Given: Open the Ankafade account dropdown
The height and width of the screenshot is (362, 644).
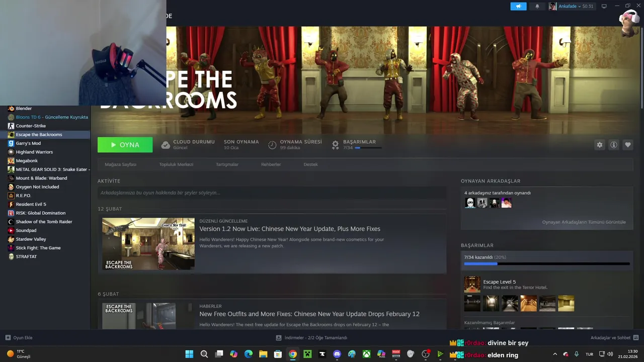Looking at the screenshot, I should (x=571, y=7).
